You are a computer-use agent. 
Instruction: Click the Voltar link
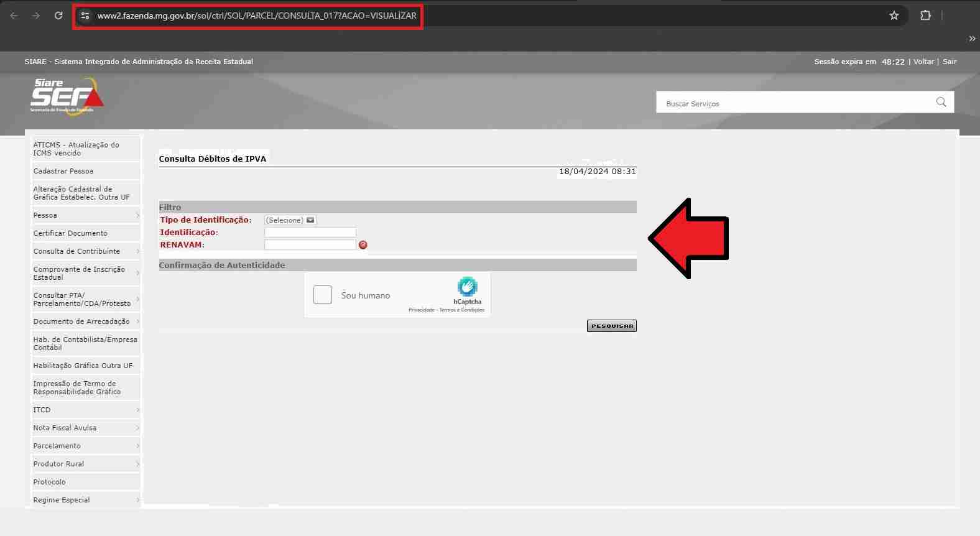click(x=923, y=62)
